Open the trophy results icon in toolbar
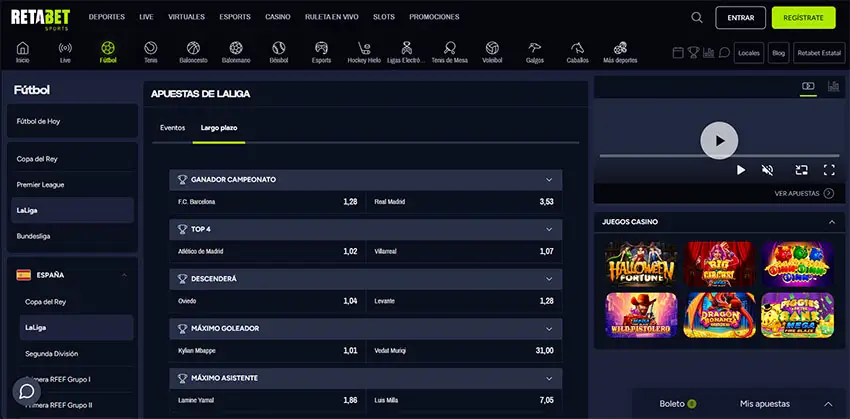The width and height of the screenshot is (850, 419). pyautogui.click(x=693, y=53)
